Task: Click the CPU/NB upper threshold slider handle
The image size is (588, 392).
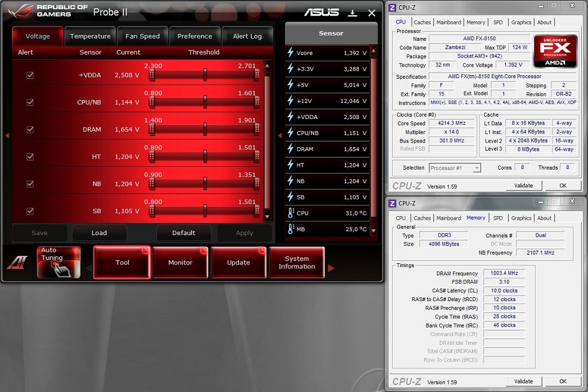Action: (257, 102)
